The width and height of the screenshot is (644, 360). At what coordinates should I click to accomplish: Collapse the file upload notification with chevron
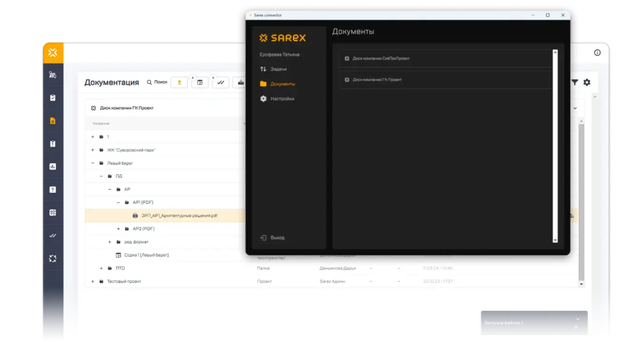coord(577,319)
